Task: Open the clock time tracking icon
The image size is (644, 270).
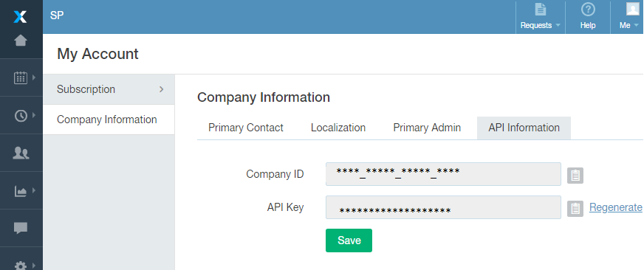Action: point(21,116)
